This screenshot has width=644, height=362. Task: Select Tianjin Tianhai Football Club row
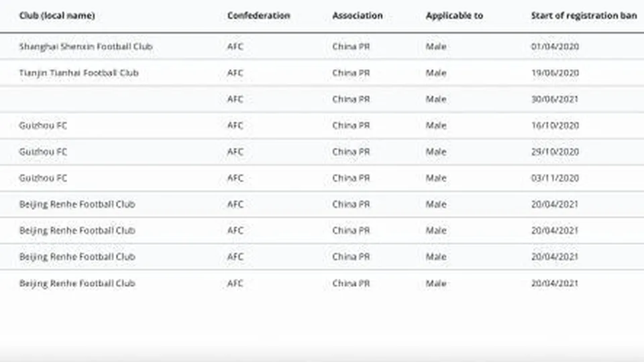322,72
